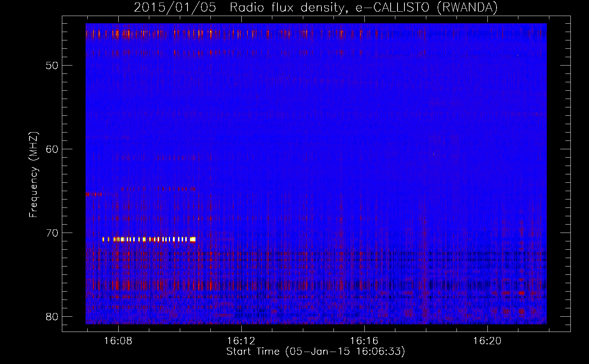
Task: Click the 16:12 time axis label
Action: pyautogui.click(x=241, y=341)
